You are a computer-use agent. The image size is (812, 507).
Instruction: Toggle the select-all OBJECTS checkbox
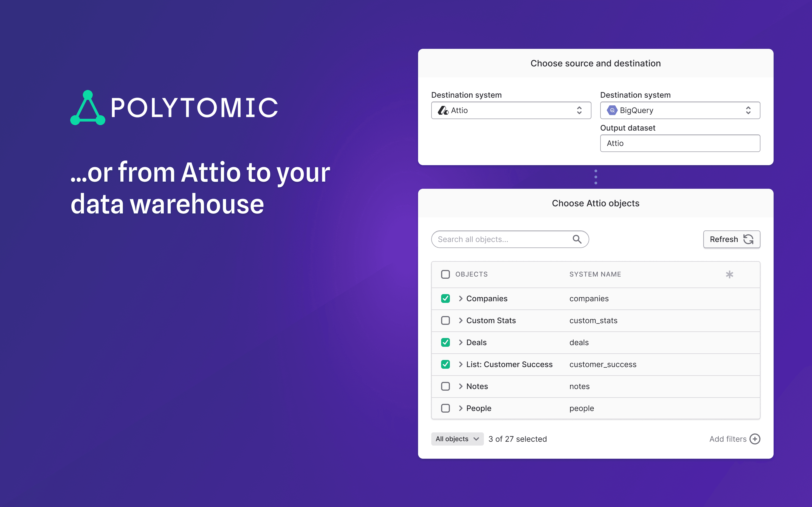tap(445, 274)
